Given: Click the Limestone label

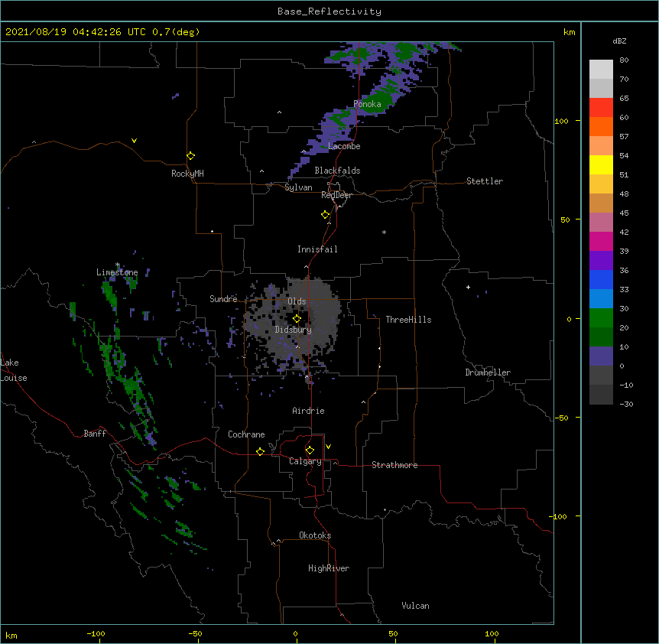Looking at the screenshot, I should (117, 272).
